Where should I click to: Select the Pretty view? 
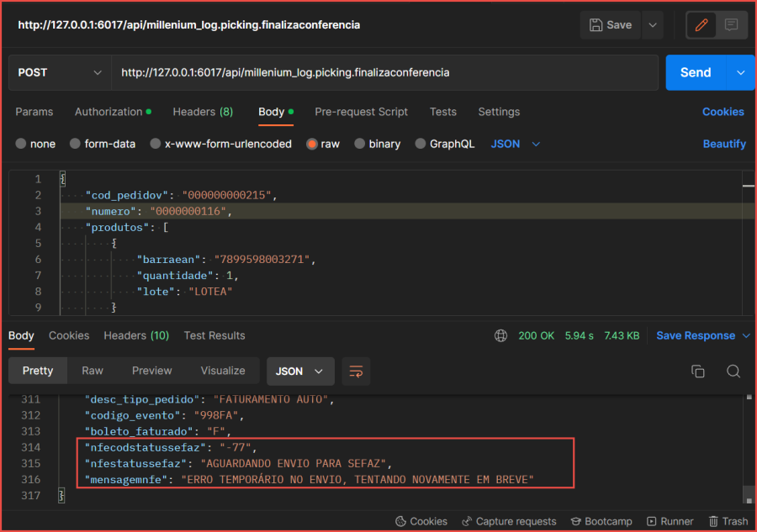38,371
